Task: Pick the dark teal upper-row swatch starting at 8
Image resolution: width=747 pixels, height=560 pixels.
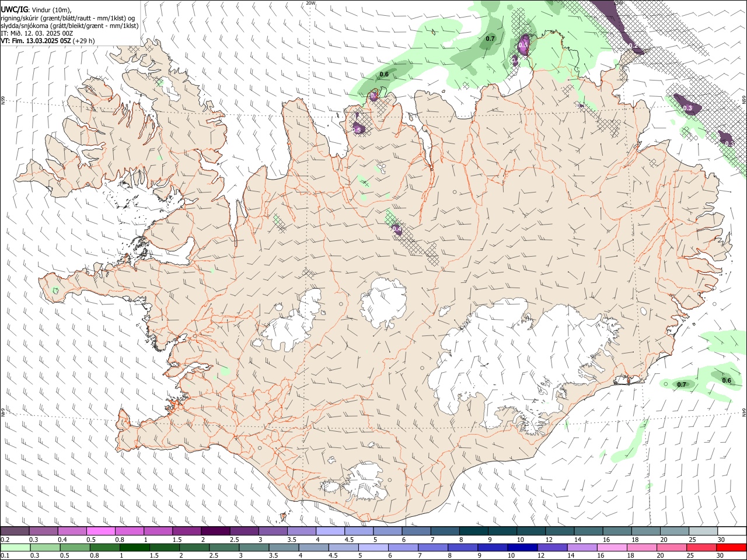Action: click(x=473, y=531)
